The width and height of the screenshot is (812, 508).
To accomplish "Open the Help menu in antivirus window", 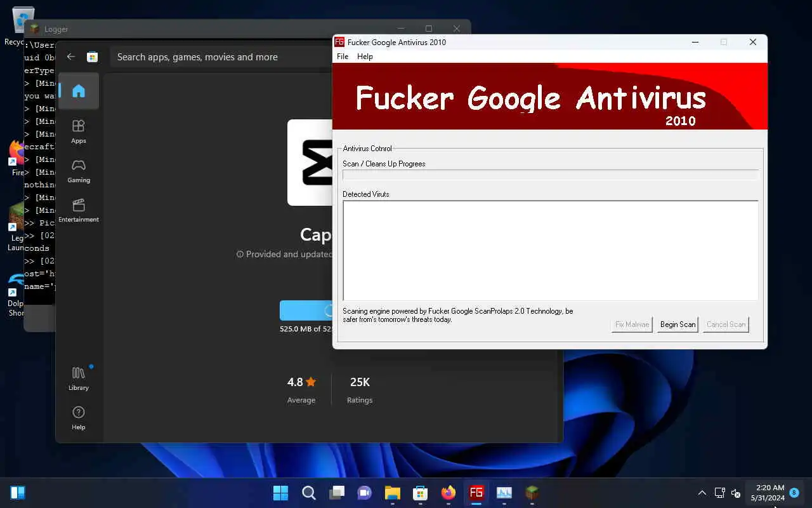I will [365, 57].
